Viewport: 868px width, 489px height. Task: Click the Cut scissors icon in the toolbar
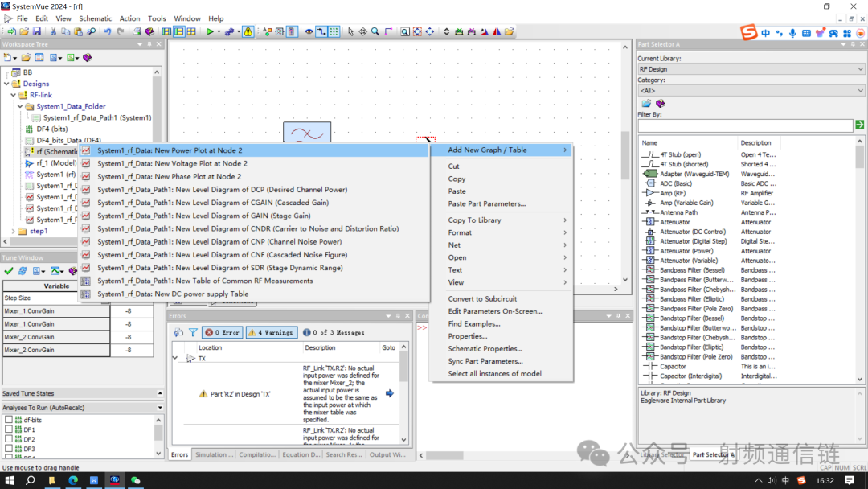pyautogui.click(x=53, y=31)
